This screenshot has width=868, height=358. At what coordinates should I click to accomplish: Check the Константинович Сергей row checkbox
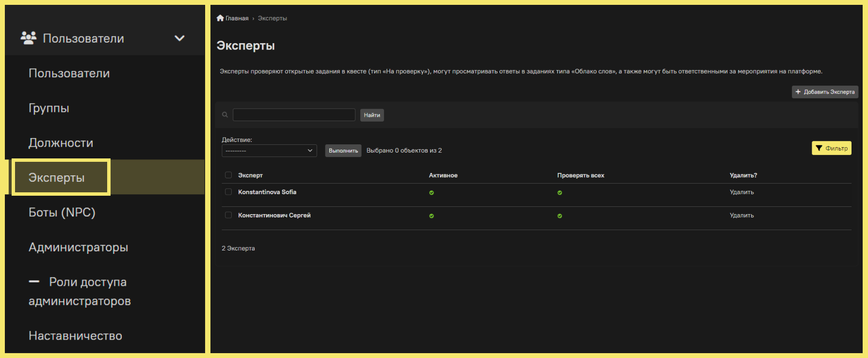(x=228, y=215)
